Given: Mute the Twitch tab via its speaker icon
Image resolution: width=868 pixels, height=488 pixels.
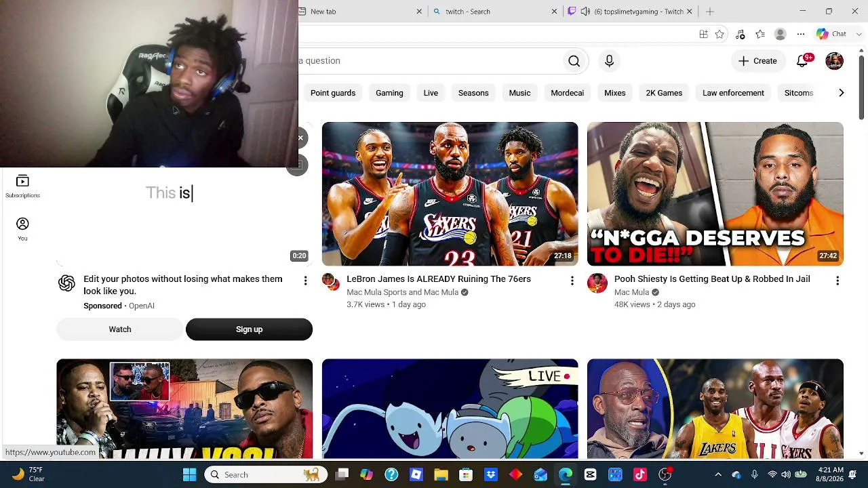Looking at the screenshot, I should pos(585,12).
